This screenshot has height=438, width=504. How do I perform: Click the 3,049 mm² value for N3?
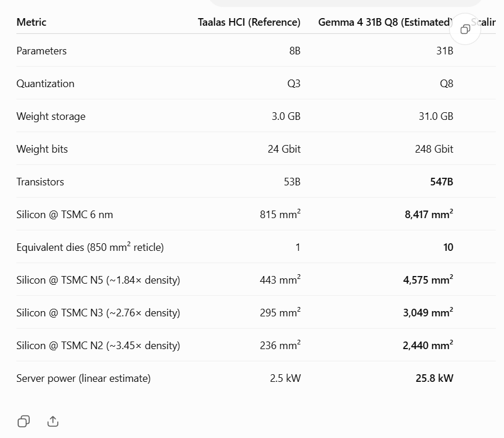[x=428, y=312]
